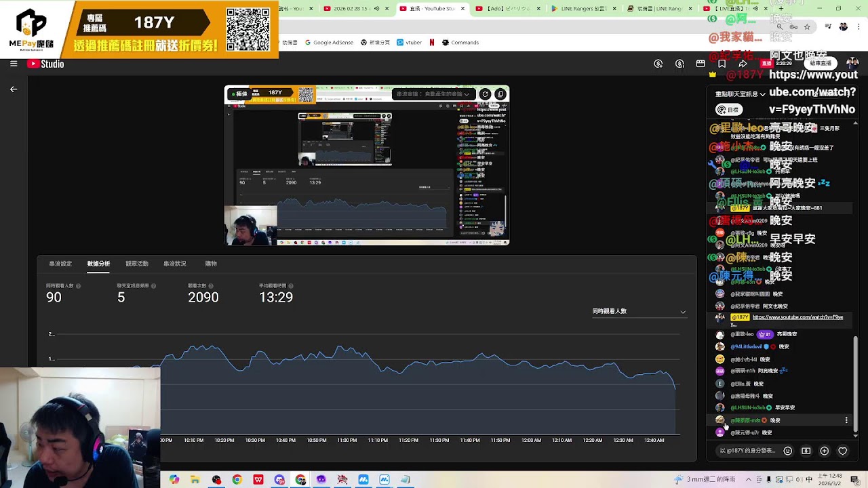Click the views count 2090
The width and height of the screenshot is (868, 488).
coord(203,298)
